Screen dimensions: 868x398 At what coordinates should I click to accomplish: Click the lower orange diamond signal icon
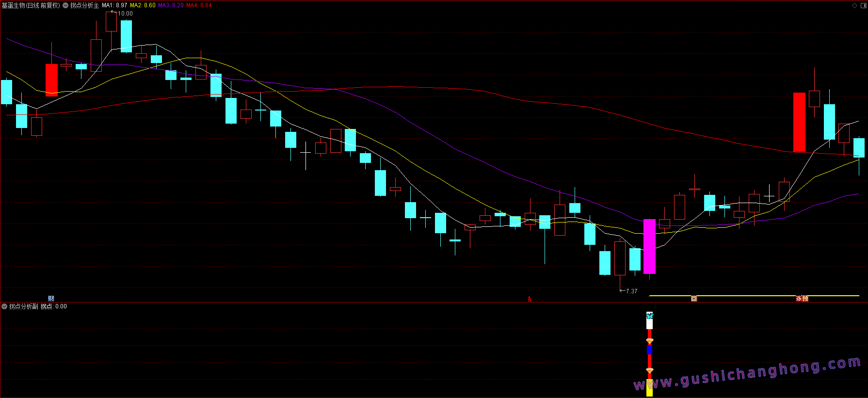(x=650, y=371)
